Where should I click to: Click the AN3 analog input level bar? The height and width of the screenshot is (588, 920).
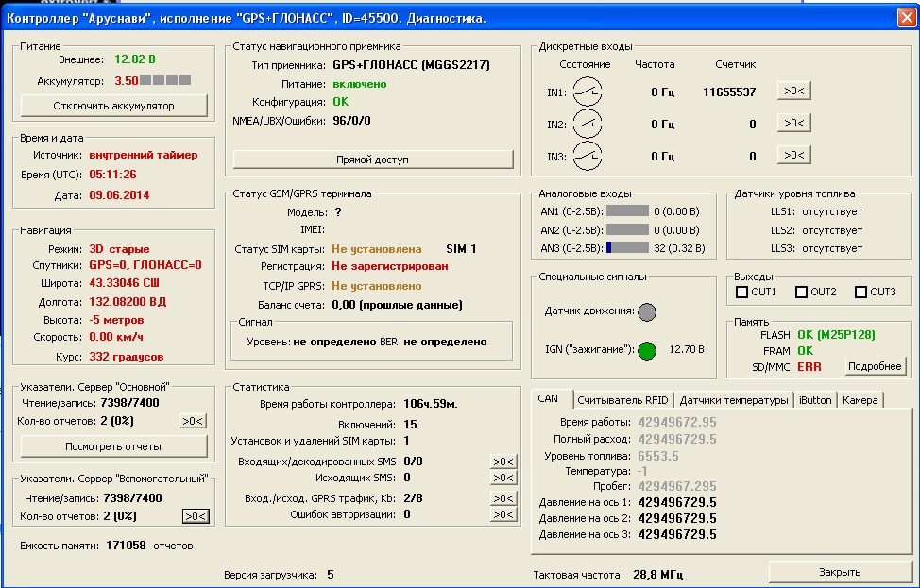point(627,248)
